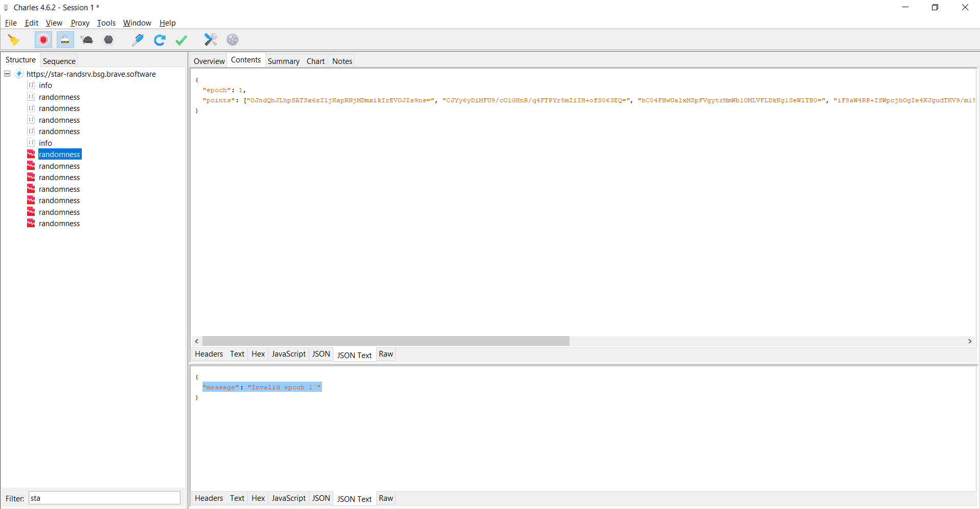The height and width of the screenshot is (509, 980).
Task: Repeat the request using the refresh icon
Action: (160, 39)
